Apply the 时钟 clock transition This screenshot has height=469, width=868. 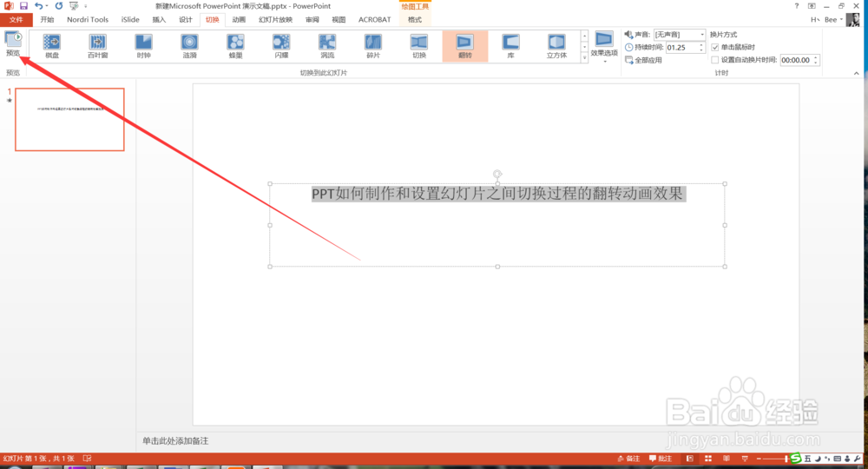144,45
